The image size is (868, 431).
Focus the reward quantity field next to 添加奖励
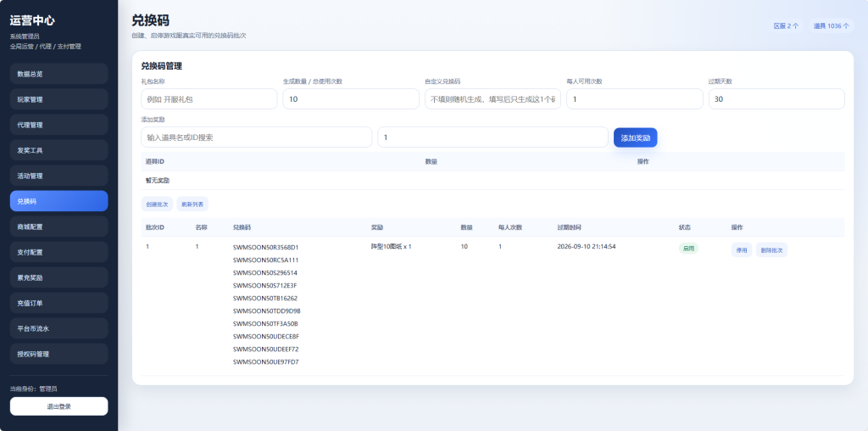[492, 137]
